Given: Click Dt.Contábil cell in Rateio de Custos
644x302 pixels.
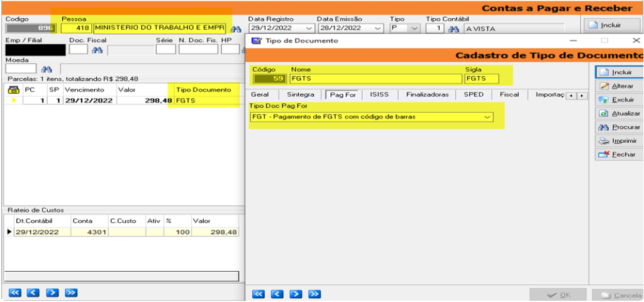Looking at the screenshot, I should (x=42, y=232).
